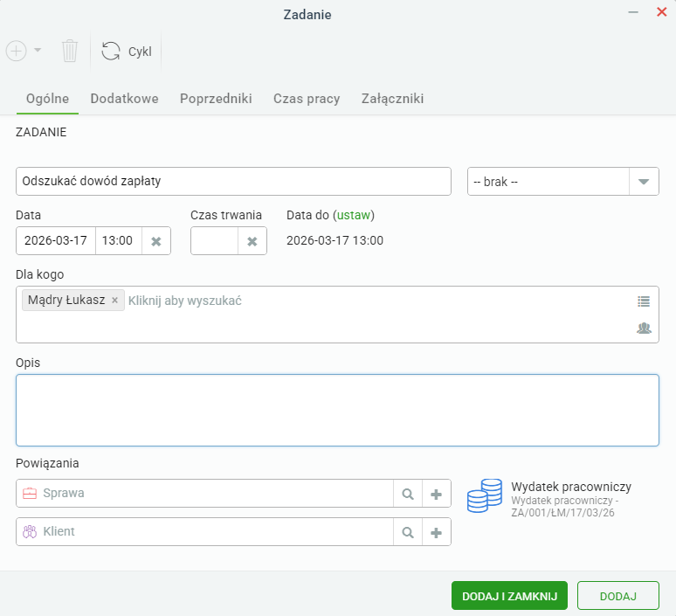The width and height of the screenshot is (676, 616).
Task: Remove the 'Mądry Łukasz' tag with its x
Action: (x=114, y=301)
